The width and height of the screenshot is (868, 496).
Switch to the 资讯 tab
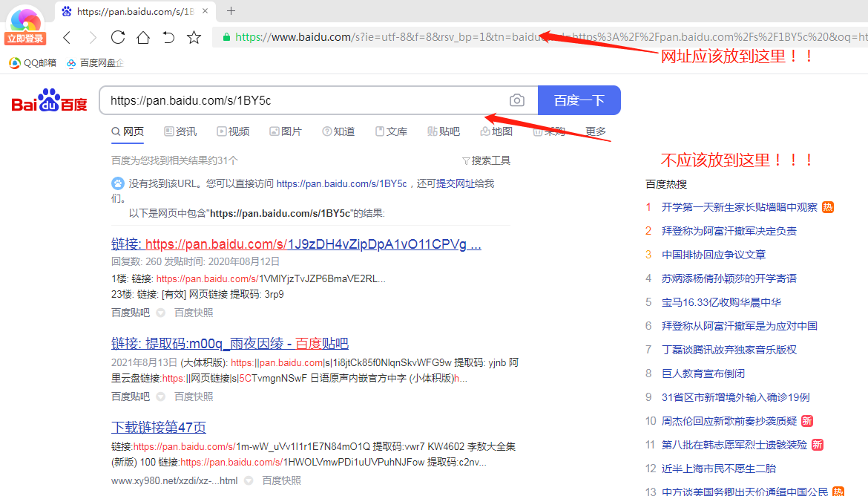[180, 131]
